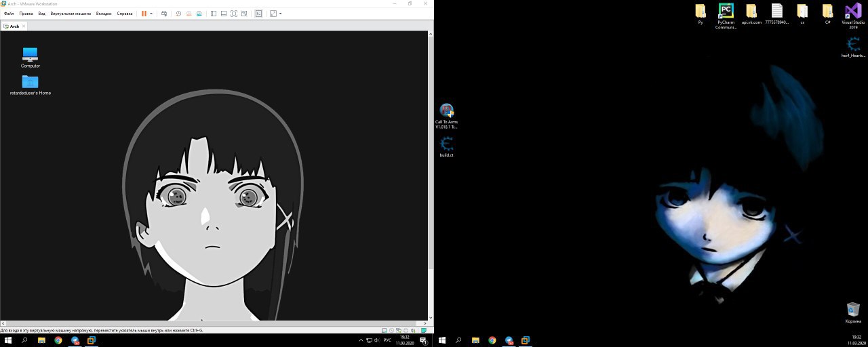Click the message log icon in the VMware status bar
The image size is (868, 347).
pyautogui.click(x=425, y=330)
